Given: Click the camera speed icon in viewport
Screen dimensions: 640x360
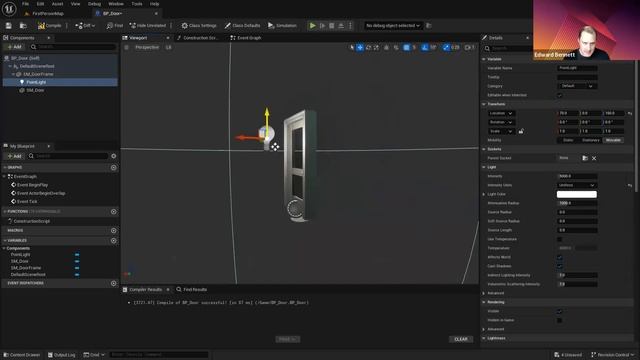Looking at the screenshot, I should point(468,48).
